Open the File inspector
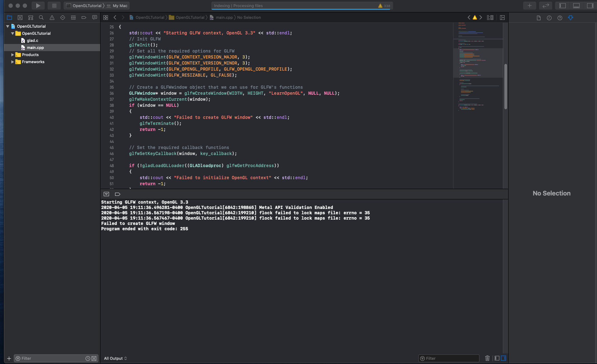 click(538, 17)
